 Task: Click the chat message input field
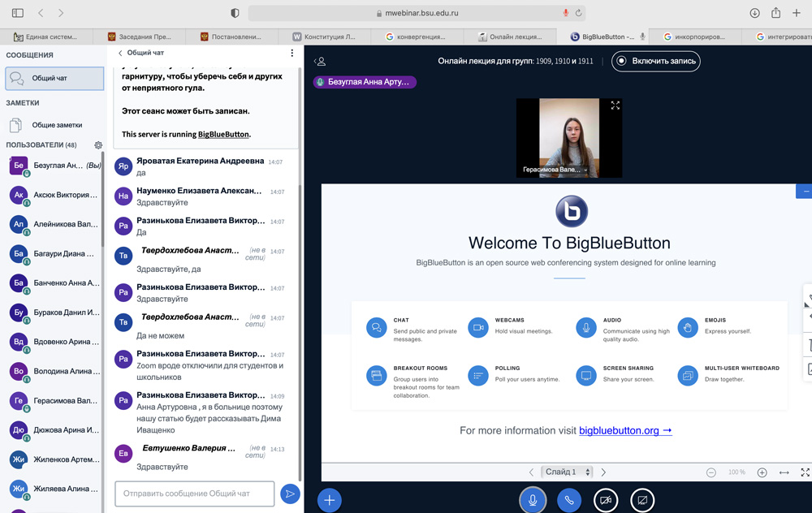tap(194, 494)
